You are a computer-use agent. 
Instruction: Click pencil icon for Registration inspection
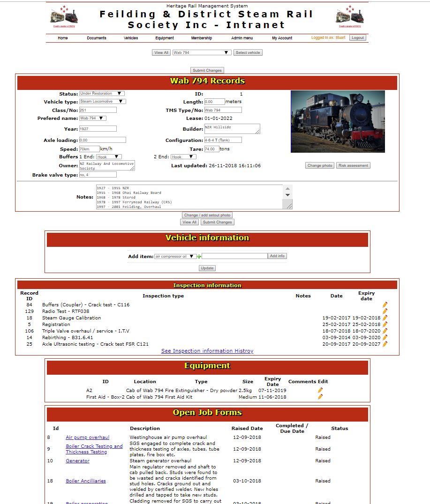click(385, 324)
